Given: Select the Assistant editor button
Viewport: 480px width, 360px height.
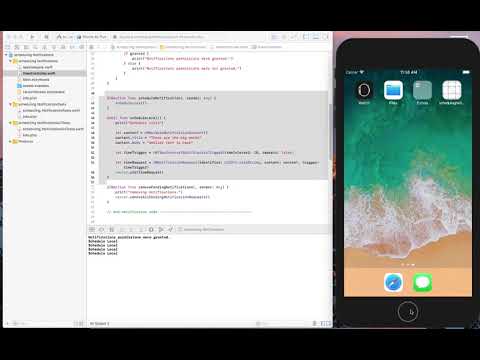Looking at the screenshot, I should [x=285, y=37].
